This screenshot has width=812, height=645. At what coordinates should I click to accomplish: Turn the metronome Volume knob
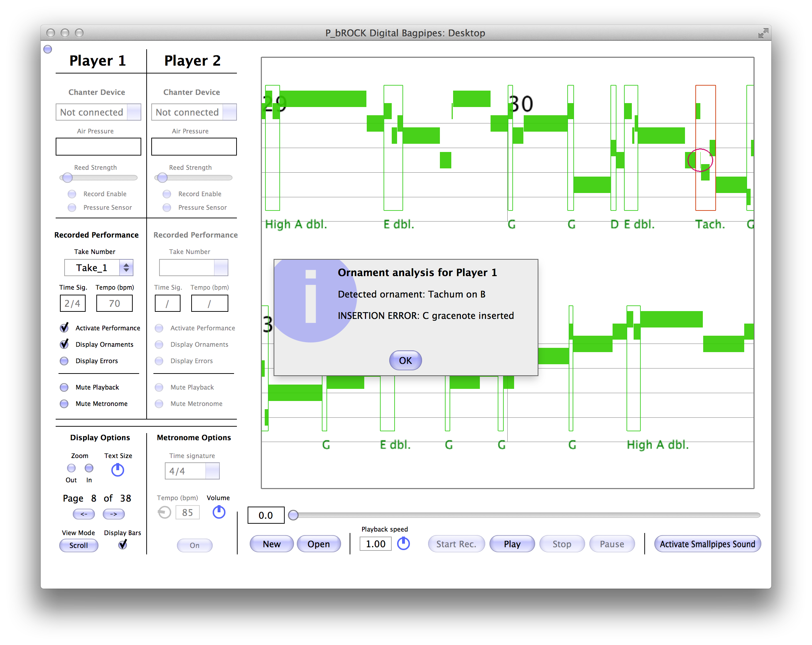pyautogui.click(x=219, y=512)
